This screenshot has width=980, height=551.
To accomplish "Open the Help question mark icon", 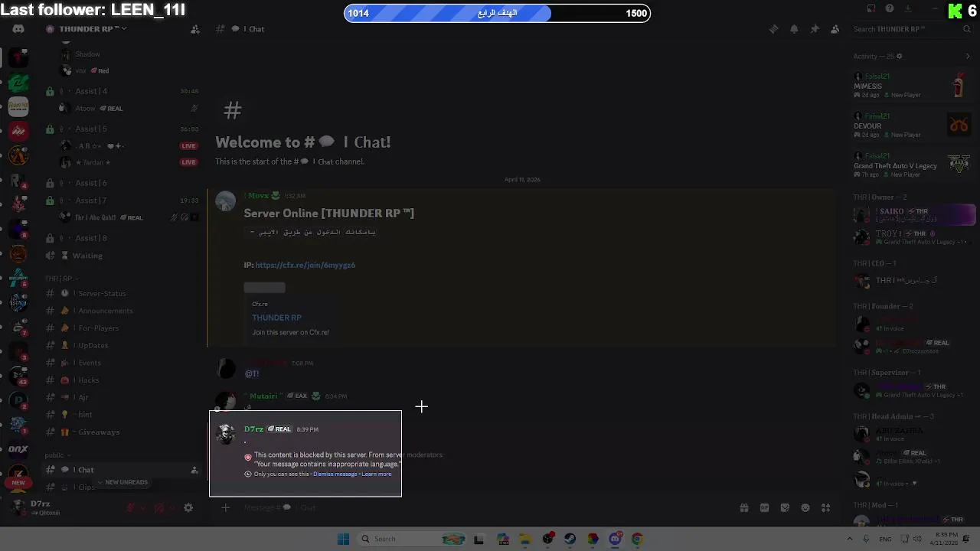I will [890, 8].
